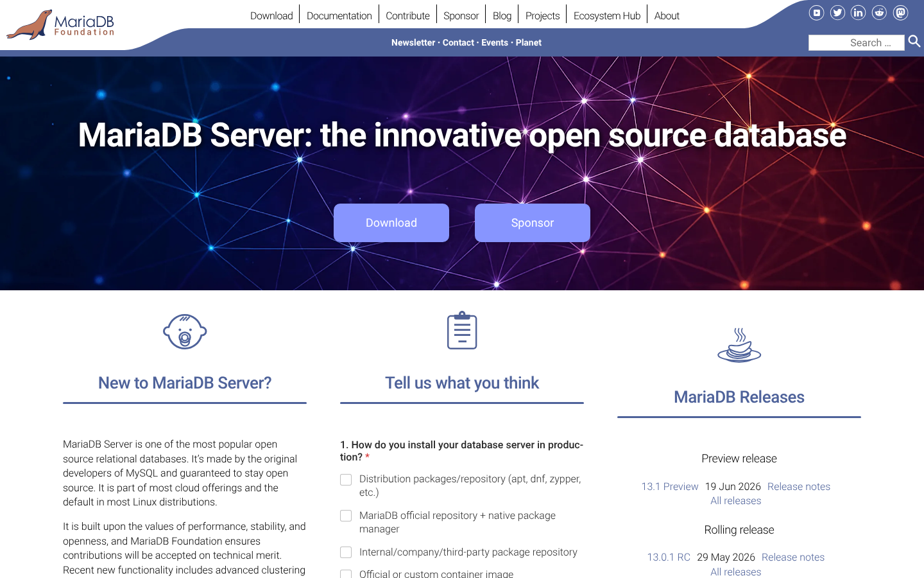Click the paragraph starting 'It is built upon the values'
The height and width of the screenshot is (578, 924).
click(185, 548)
